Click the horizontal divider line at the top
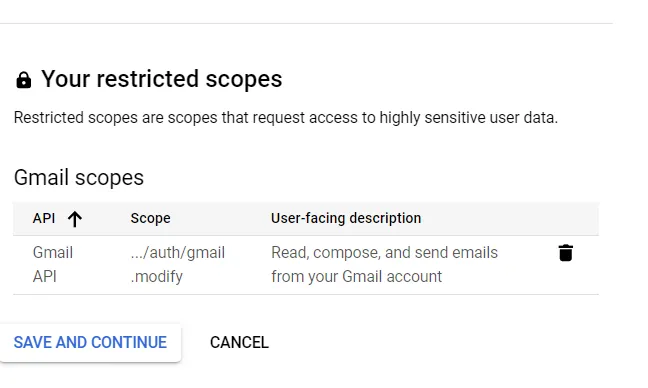 [306, 24]
